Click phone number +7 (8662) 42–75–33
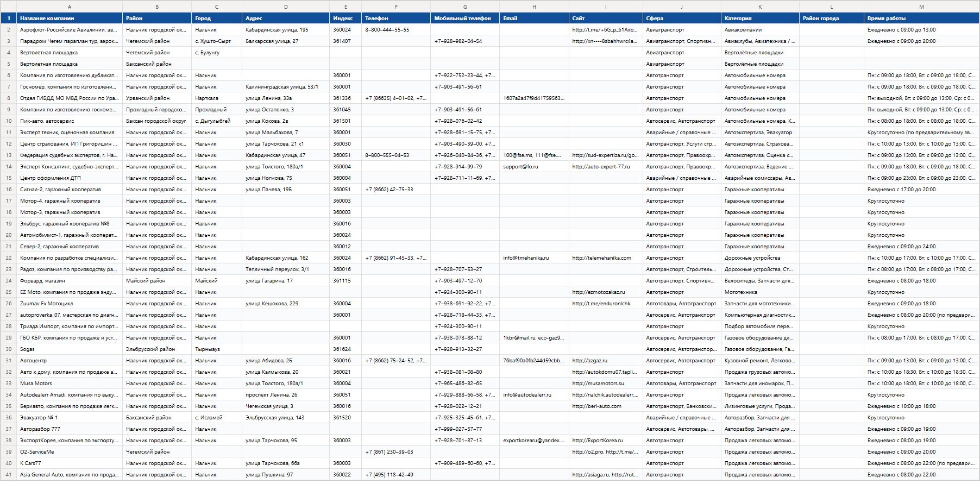 coord(396,190)
